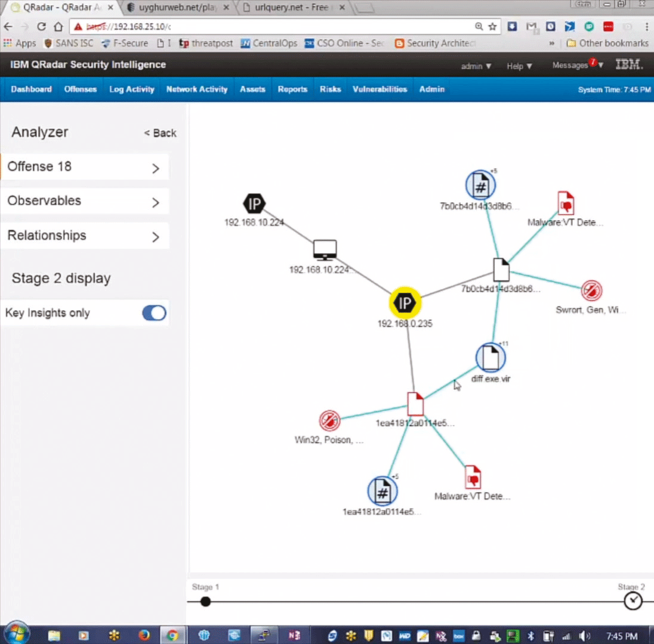
Task: Click the browser reload icon
Action: click(x=41, y=27)
